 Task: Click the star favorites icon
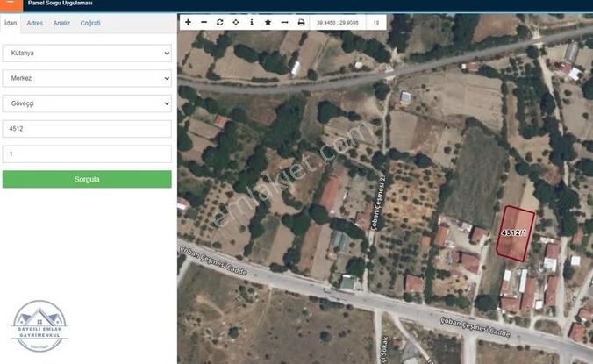pyautogui.click(x=268, y=22)
